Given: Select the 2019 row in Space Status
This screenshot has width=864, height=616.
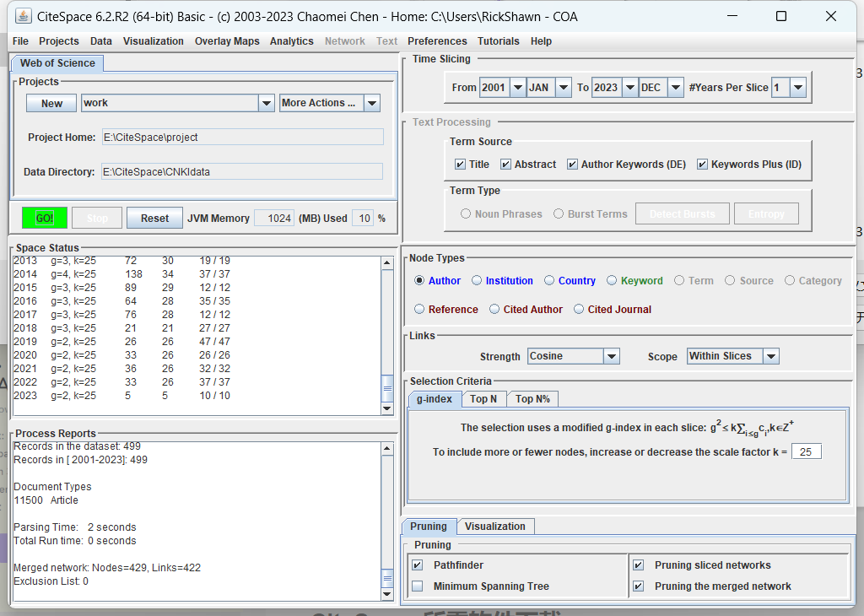Looking at the screenshot, I should pos(121,342).
